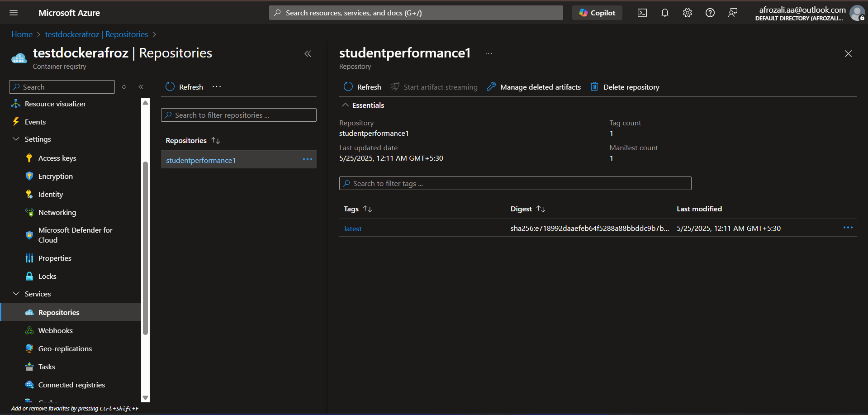Image resolution: width=868 pixels, height=415 pixels.
Task: Open Azure Cloud Shell from top bar
Action: coord(642,13)
